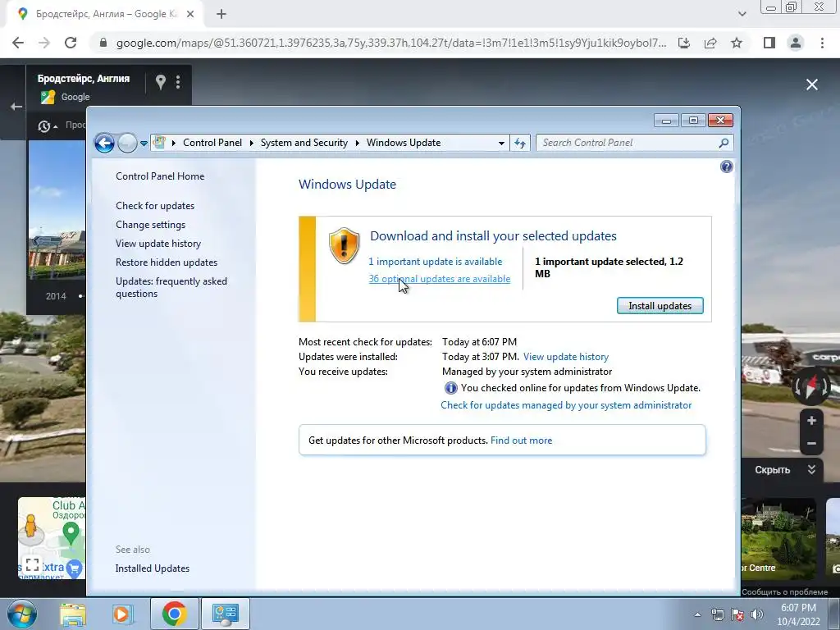Expand arrow after Control Panel breadcrumb

251,143
